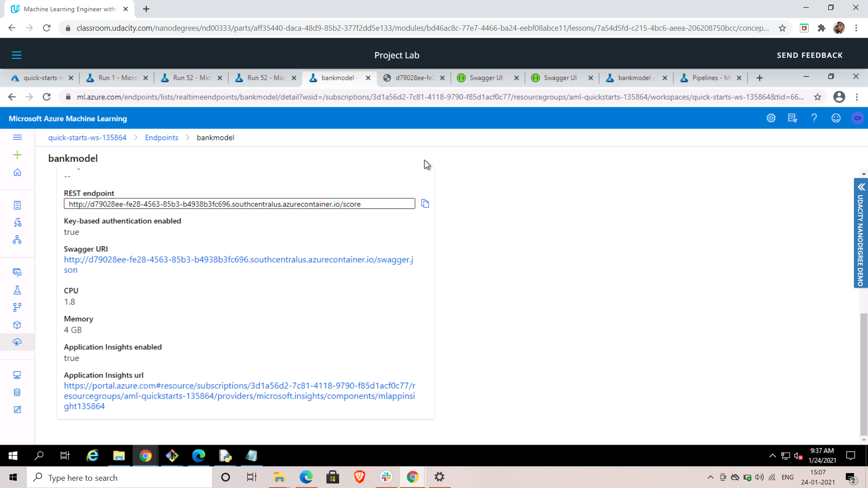The width and height of the screenshot is (868, 488).
Task: Open the Pipelines section icon
Action: 17,307
